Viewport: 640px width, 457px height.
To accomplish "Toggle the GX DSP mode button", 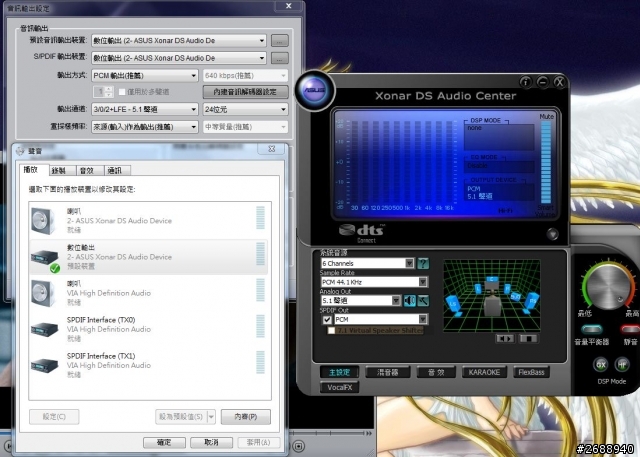I will 601,364.
